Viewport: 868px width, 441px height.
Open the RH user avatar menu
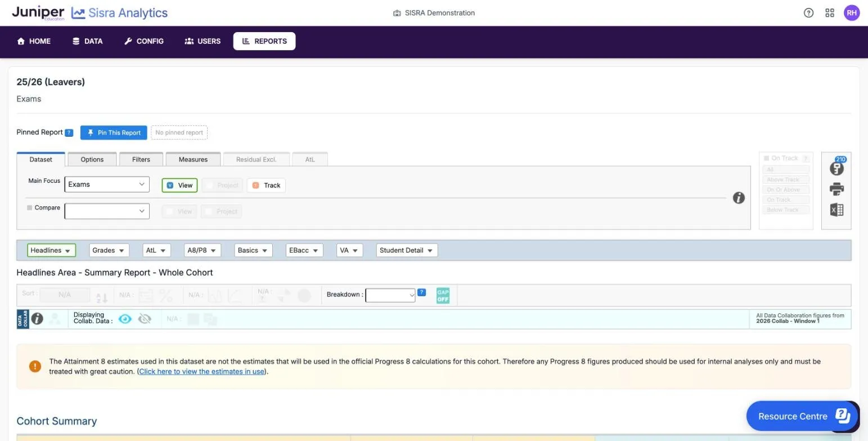[x=852, y=13]
